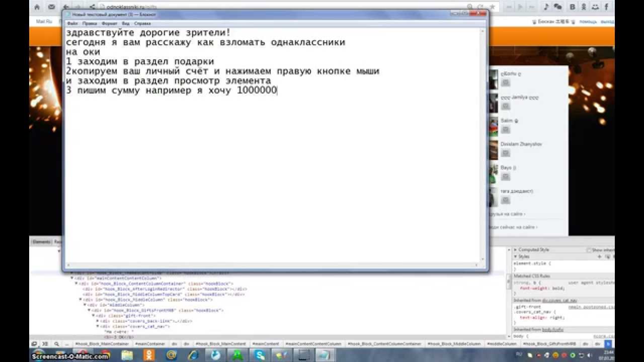This screenshot has width=644, height=362.
Task: Open Dinislam Zhanyshov friend name
Action: pyautogui.click(x=521, y=144)
